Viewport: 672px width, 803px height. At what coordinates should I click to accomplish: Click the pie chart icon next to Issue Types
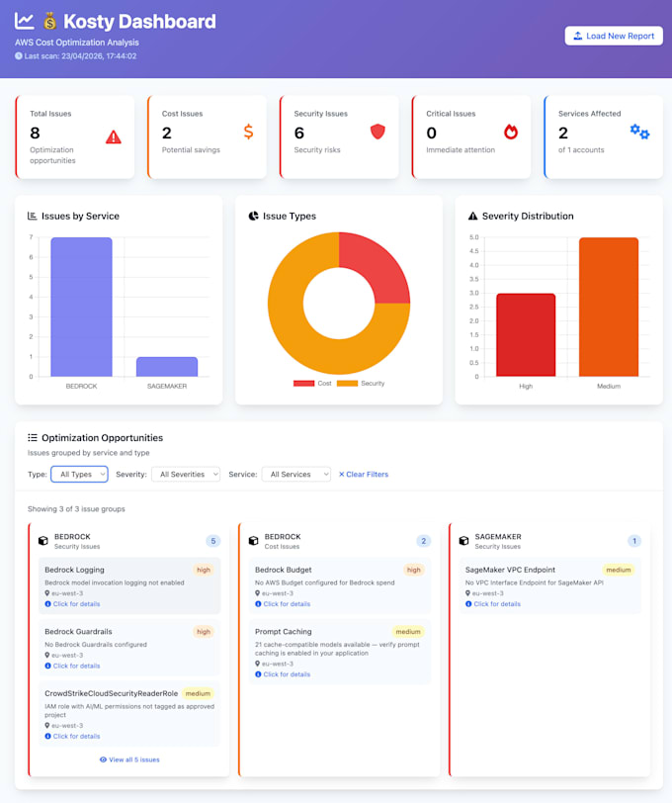[253, 217]
